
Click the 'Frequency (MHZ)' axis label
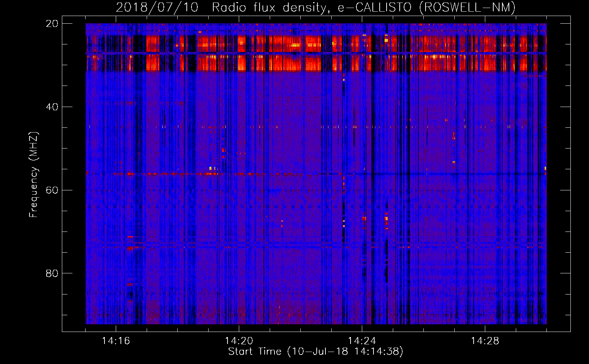33,175
